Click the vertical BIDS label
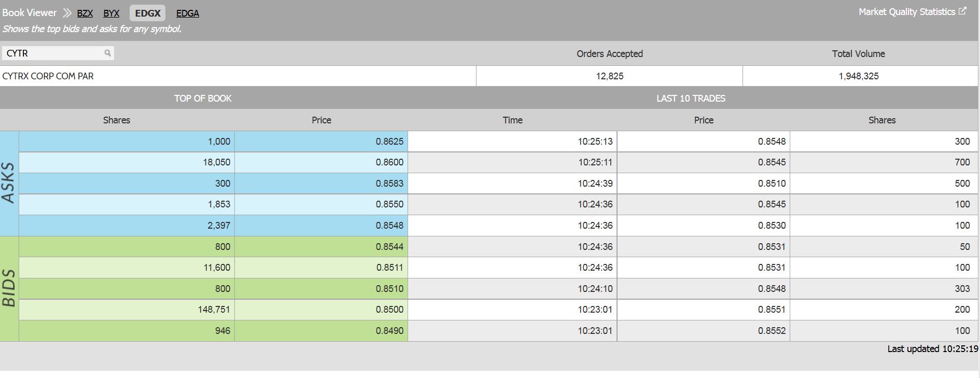This screenshot has height=378, width=980. (x=9, y=288)
